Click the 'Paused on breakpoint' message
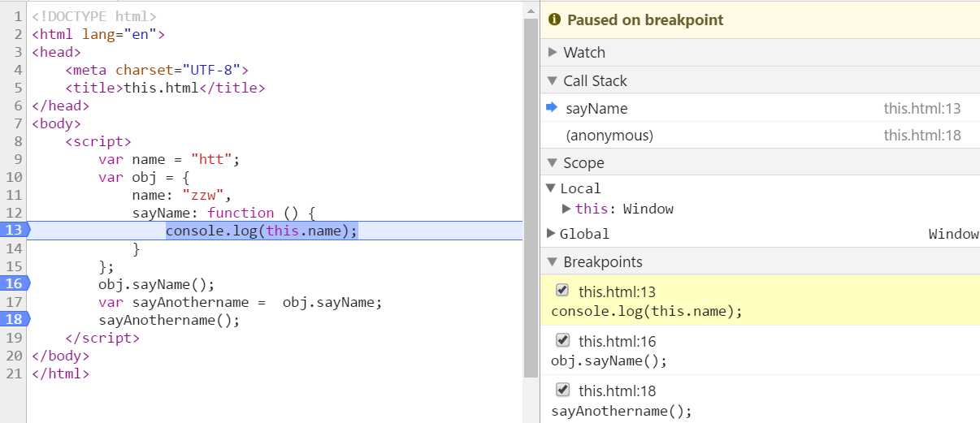The width and height of the screenshot is (980, 423). 645,19
